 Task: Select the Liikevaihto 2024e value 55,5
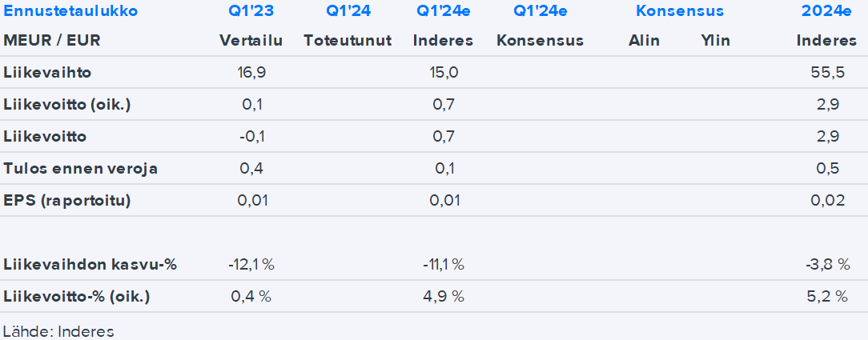[x=827, y=73]
